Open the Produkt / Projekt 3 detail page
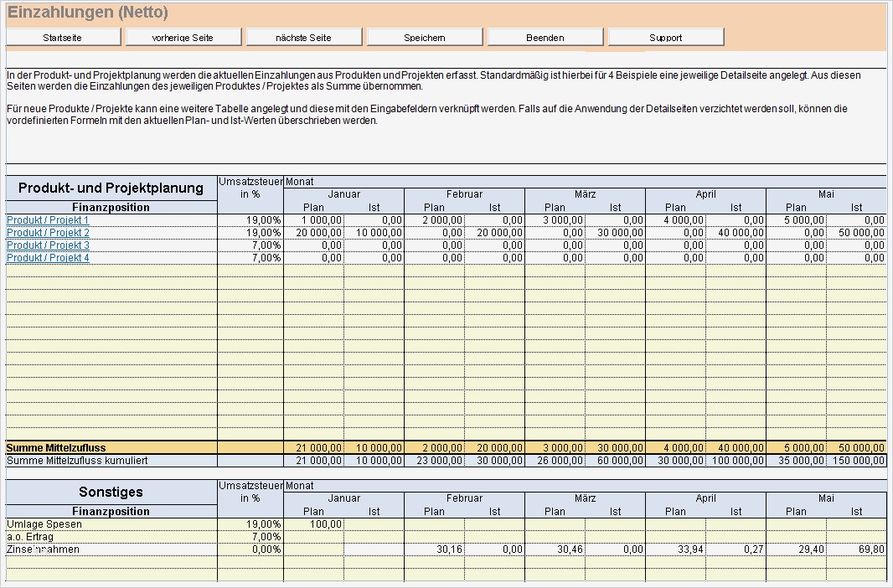Image resolution: width=893 pixels, height=588 pixels. (x=46, y=245)
